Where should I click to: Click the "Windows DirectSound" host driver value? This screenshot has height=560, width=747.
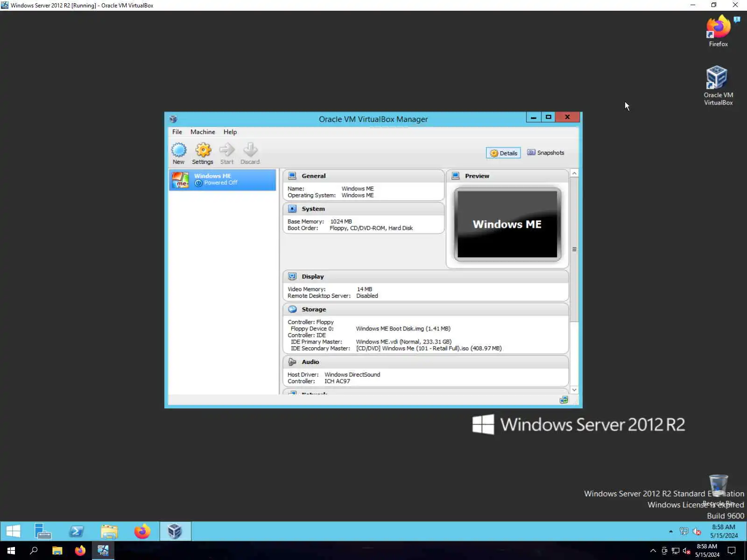click(352, 375)
